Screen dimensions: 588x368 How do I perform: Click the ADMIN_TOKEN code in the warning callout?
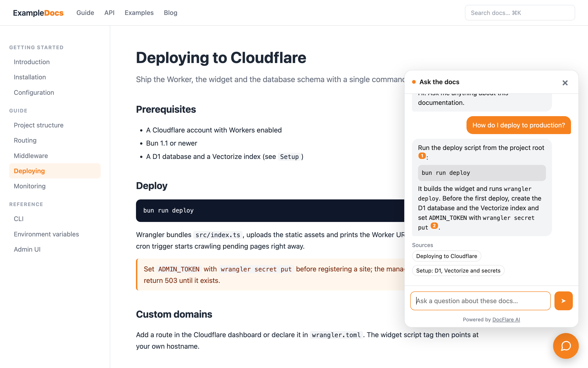click(179, 269)
